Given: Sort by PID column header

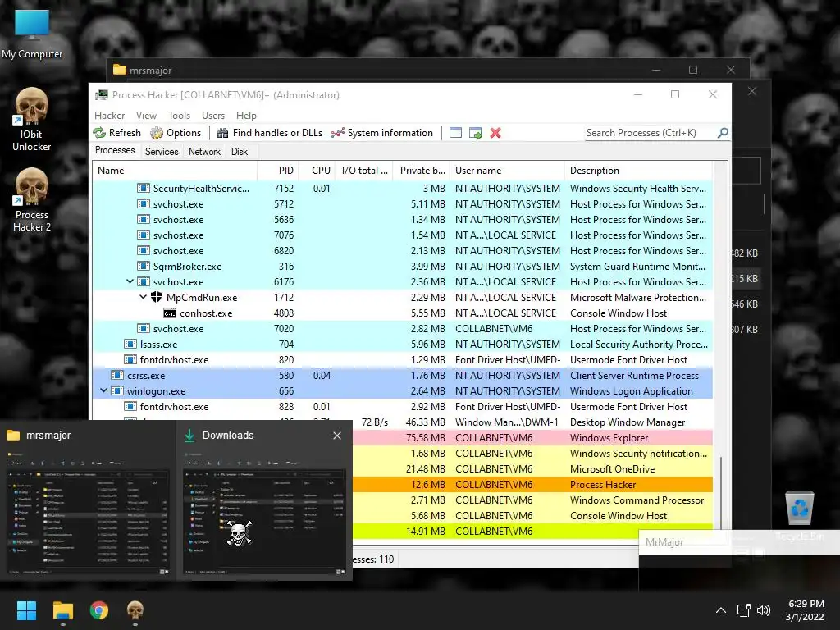Looking at the screenshot, I should click(278, 171).
